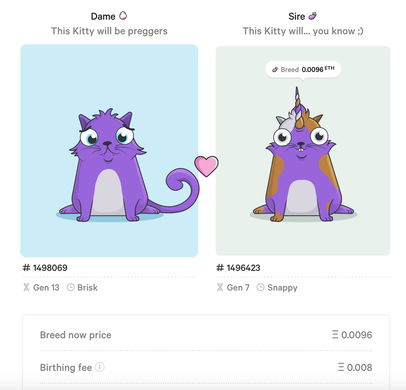406x390 pixels.
Task: Click the egg icon next to Dame
Action: (x=123, y=15)
